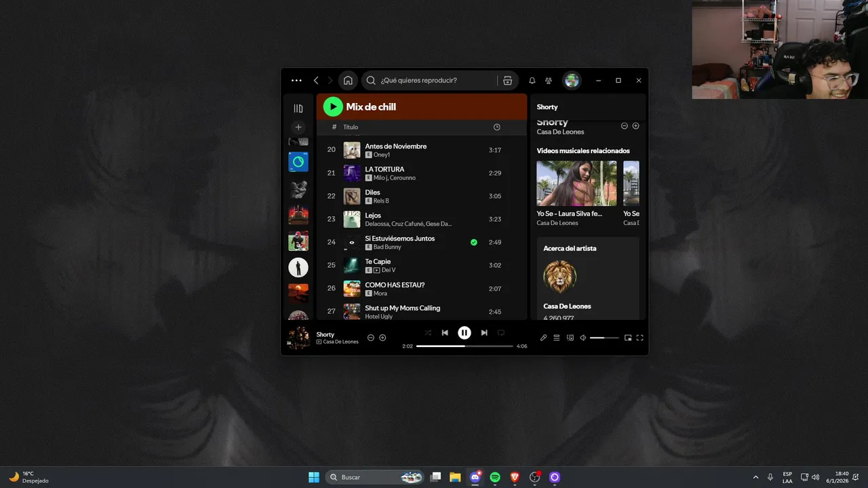868x488 pixels.
Task: Open artist link Hotel Ugly
Action: click(378, 317)
